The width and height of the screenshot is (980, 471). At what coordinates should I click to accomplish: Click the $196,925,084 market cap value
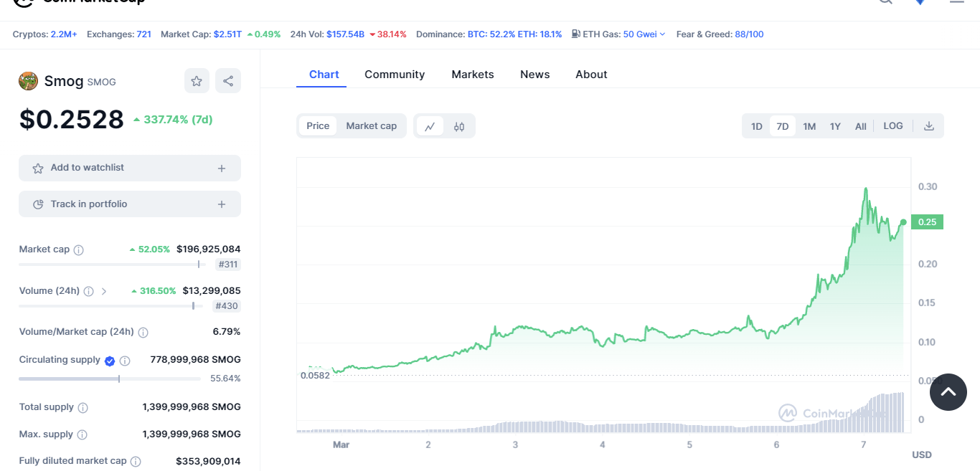209,249
